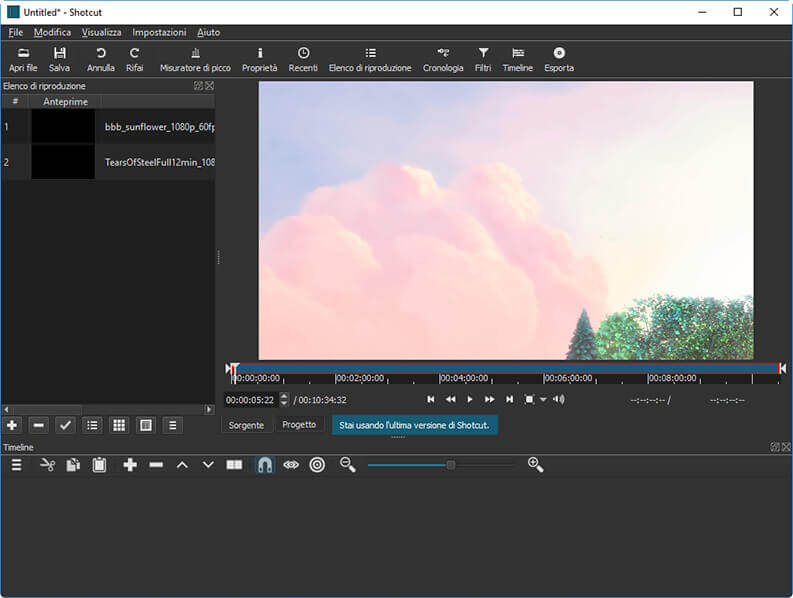Click the timecode spinner arrows
The width and height of the screenshot is (793, 598).
pos(284,400)
